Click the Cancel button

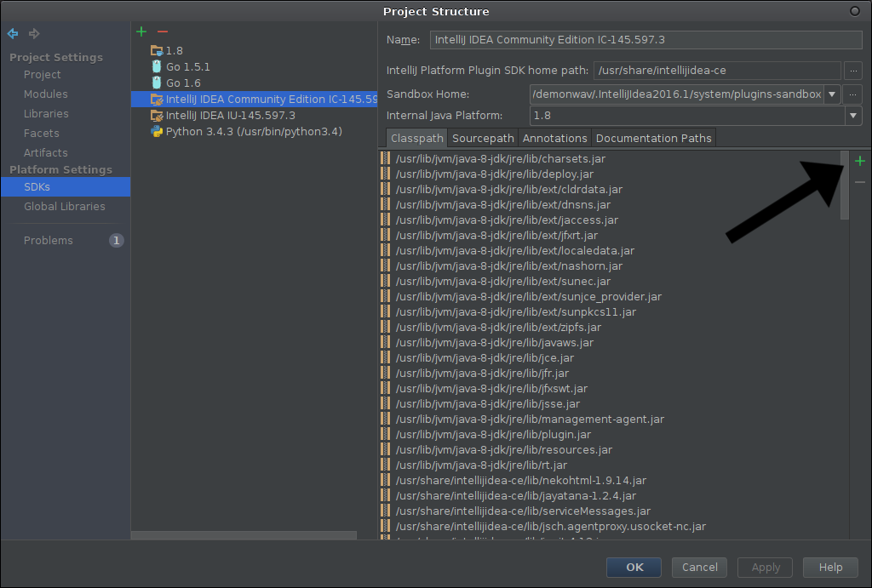pyautogui.click(x=700, y=568)
